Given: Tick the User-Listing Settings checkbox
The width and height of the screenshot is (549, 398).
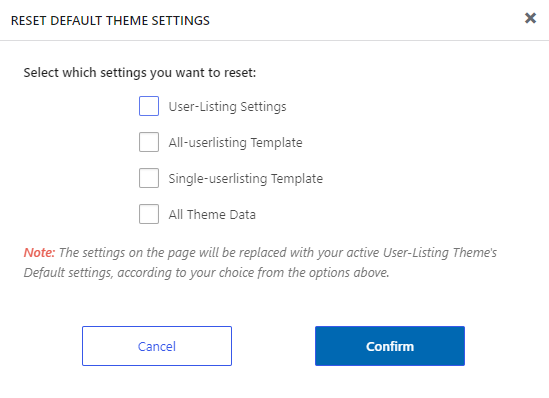Looking at the screenshot, I should pyautogui.click(x=149, y=106).
